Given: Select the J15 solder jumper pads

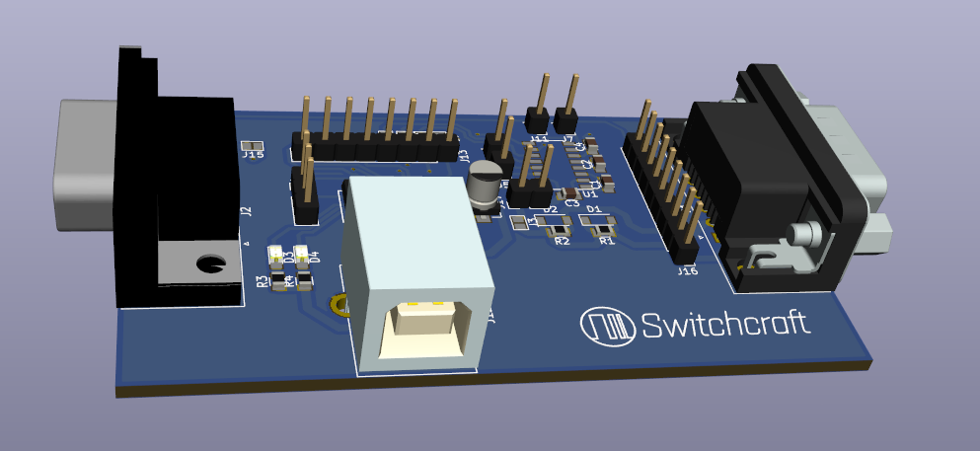Looking at the screenshot, I should tap(253, 145).
